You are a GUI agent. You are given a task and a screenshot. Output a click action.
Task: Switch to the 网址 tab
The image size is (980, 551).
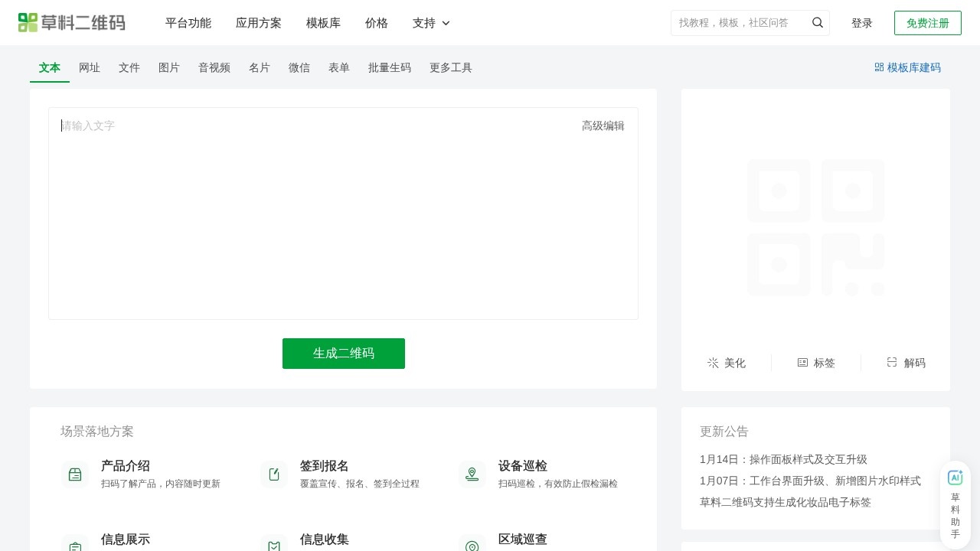[90, 67]
